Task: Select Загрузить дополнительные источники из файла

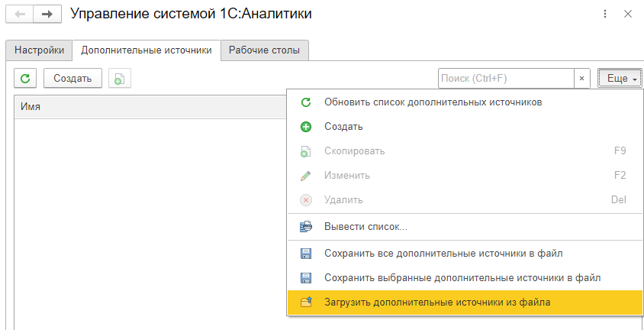Action: pyautogui.click(x=464, y=302)
